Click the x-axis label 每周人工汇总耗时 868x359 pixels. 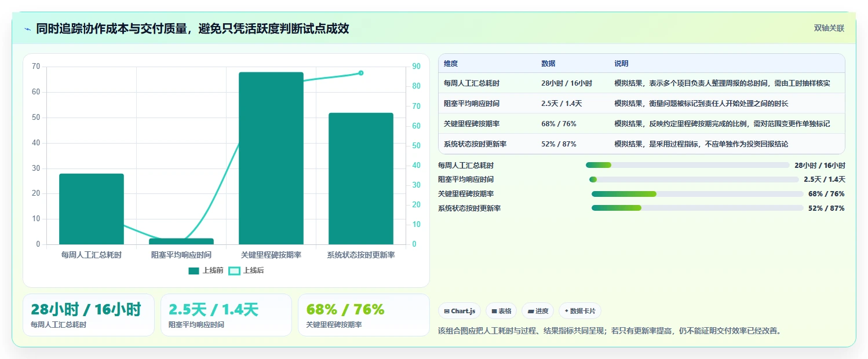pos(92,255)
